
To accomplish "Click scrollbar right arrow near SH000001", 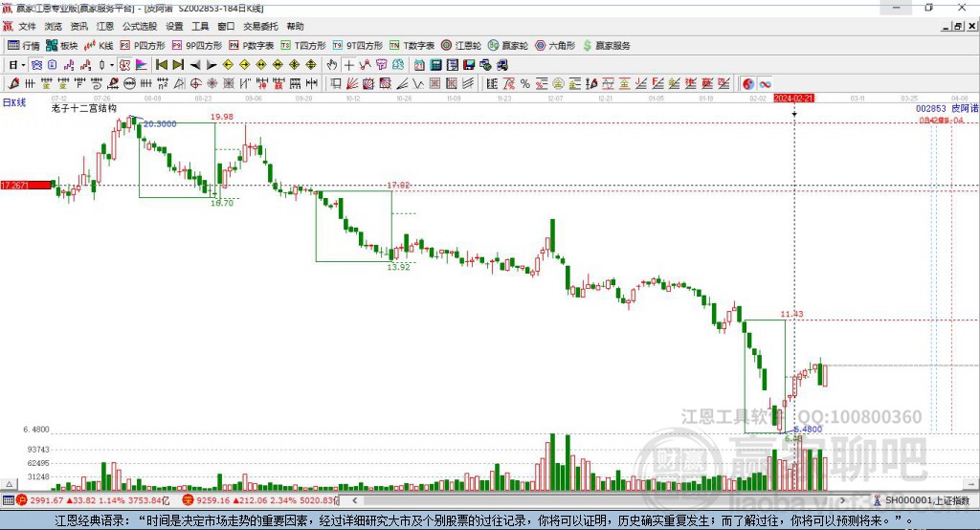I will pos(843,500).
